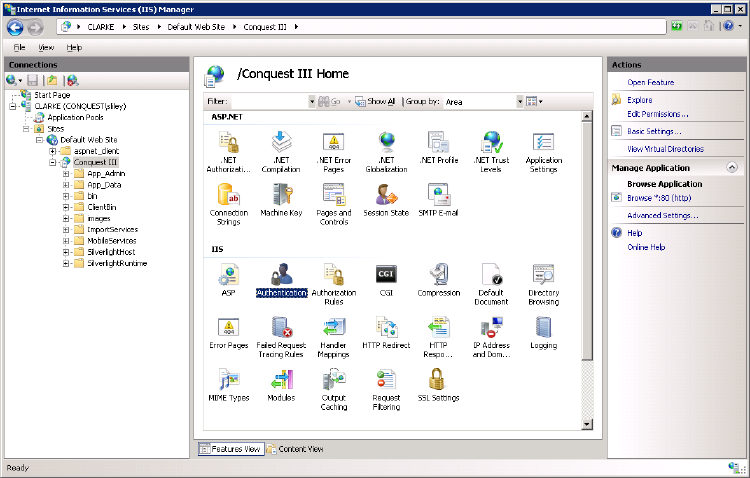
Task: Open the .NET Authorization feature icon
Action: click(229, 152)
